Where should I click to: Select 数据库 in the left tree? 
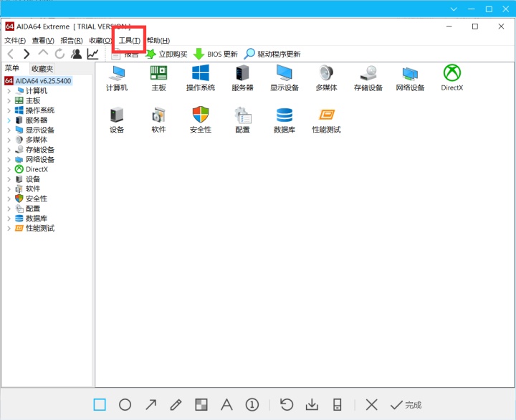tap(32, 219)
